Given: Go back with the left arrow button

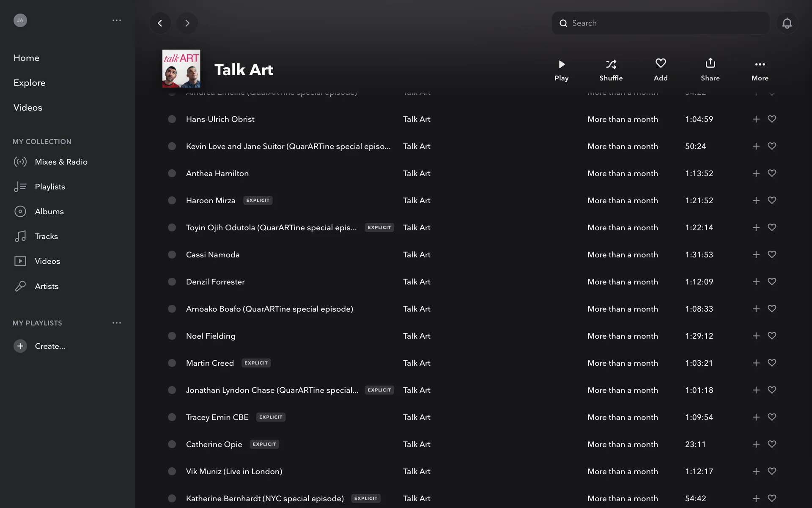Looking at the screenshot, I should (160, 23).
